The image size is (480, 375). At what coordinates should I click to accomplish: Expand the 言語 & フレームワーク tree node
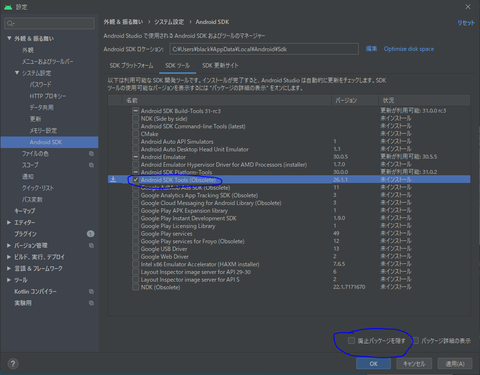(9, 268)
